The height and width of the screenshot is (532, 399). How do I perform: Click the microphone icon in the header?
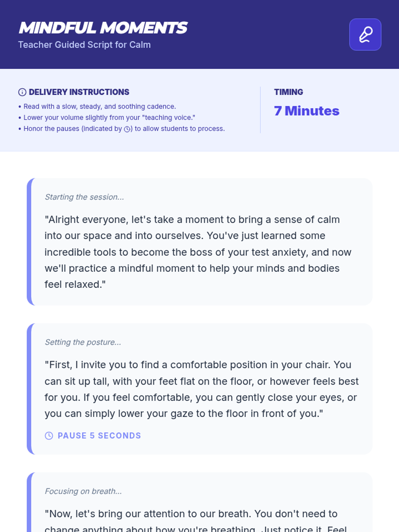coord(365,35)
